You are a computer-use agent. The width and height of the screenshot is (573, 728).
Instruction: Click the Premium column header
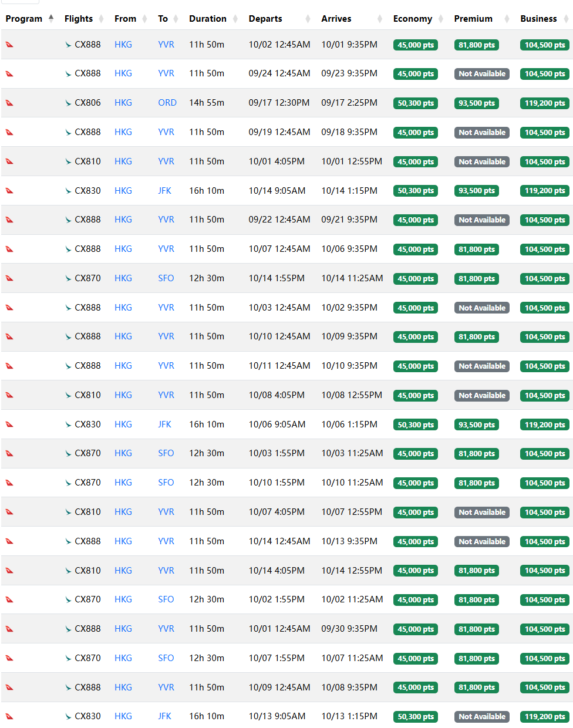473,19
